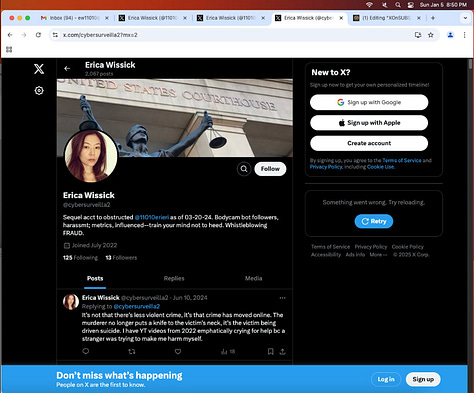Image resolution: width=474 pixels, height=393 pixels.
Task: Click the @cybersurveilla2 replying-to link
Action: pos(137,306)
